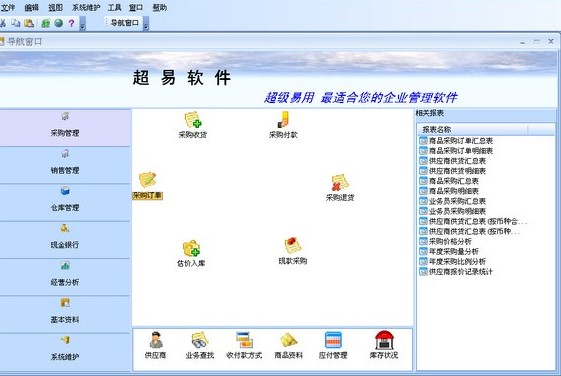Open the 编辑 menu

(x=31, y=8)
